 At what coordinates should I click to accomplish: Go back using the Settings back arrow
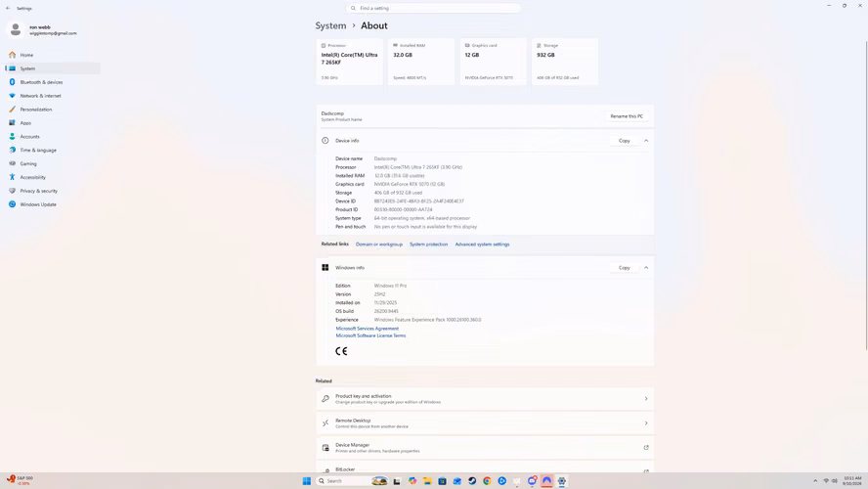(x=8, y=8)
